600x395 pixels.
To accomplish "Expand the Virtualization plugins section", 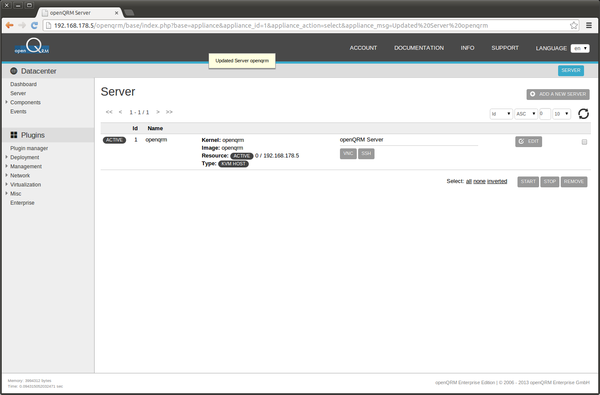I will click(x=7, y=184).
